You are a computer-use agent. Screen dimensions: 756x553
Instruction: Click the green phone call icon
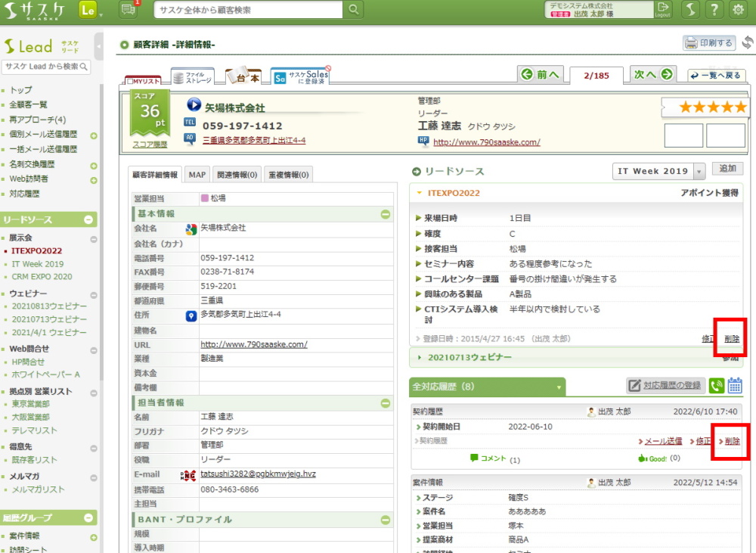[x=717, y=386]
